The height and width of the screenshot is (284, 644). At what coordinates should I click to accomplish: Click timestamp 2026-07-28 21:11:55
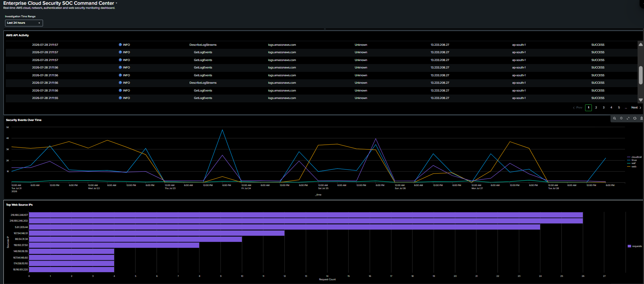click(45, 98)
